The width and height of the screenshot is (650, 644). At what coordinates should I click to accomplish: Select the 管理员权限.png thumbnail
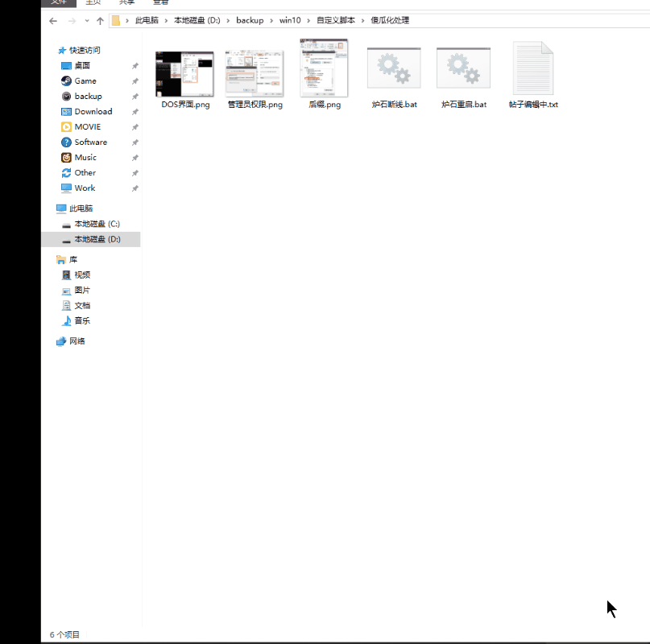coord(255,74)
